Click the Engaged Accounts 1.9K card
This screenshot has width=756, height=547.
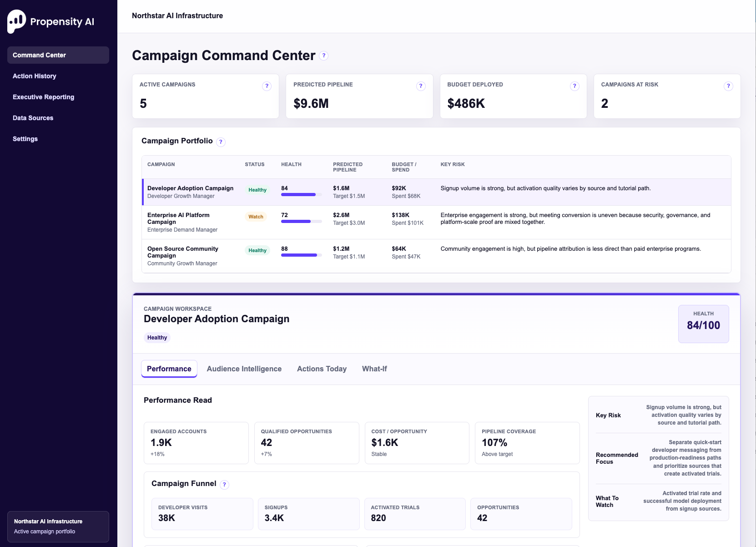click(x=196, y=443)
